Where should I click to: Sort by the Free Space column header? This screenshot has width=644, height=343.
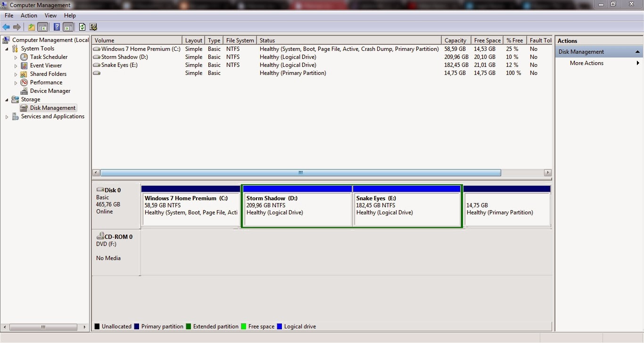click(487, 41)
